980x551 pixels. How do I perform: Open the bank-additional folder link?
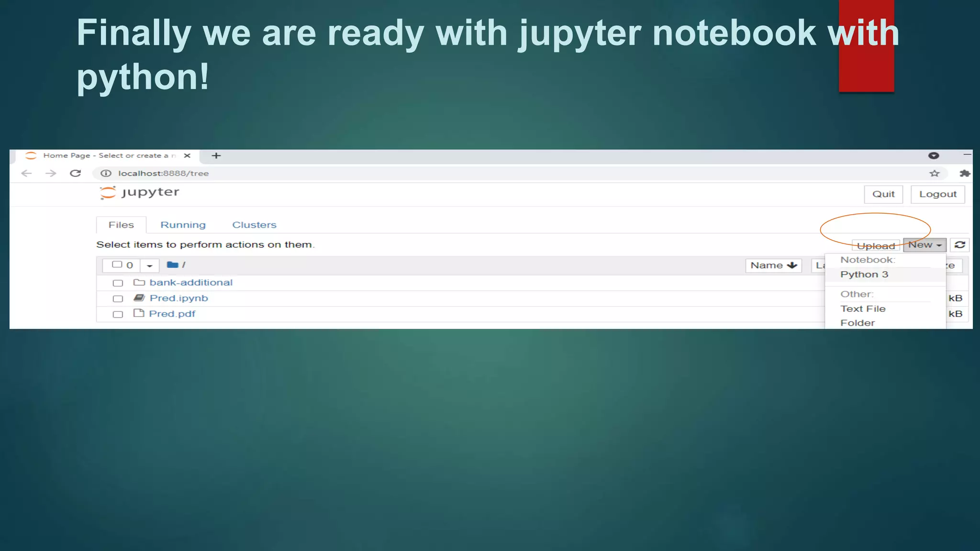[x=191, y=283]
